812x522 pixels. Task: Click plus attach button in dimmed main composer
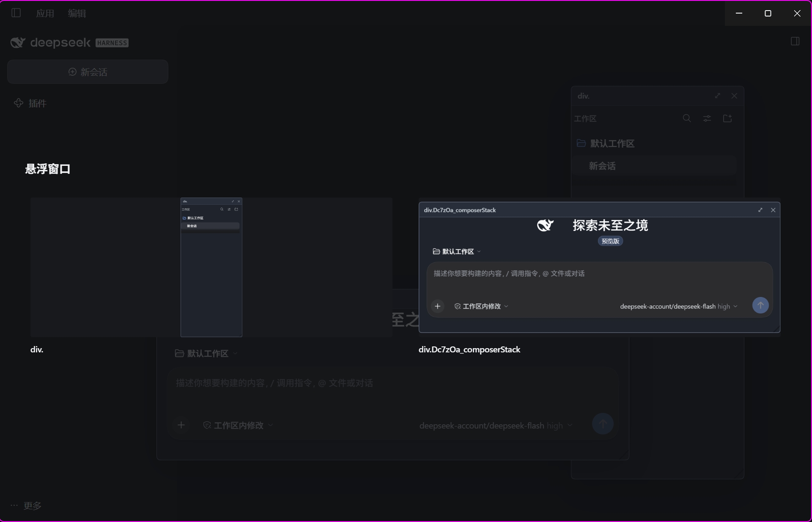(x=181, y=425)
